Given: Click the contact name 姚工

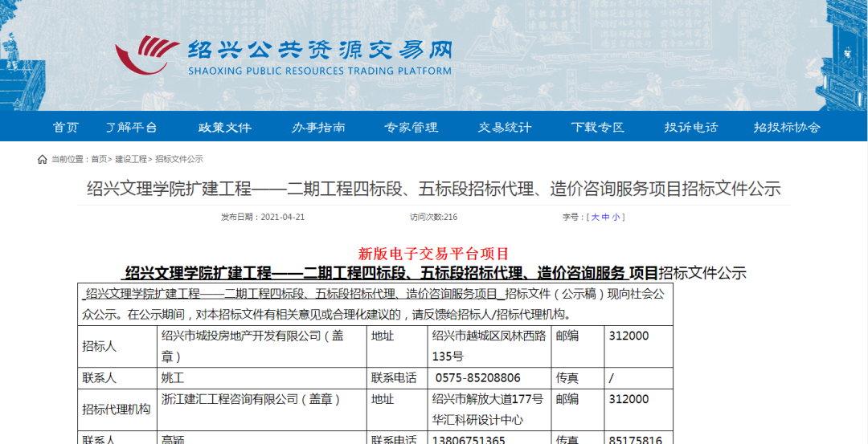Looking at the screenshot, I should coord(172,378).
